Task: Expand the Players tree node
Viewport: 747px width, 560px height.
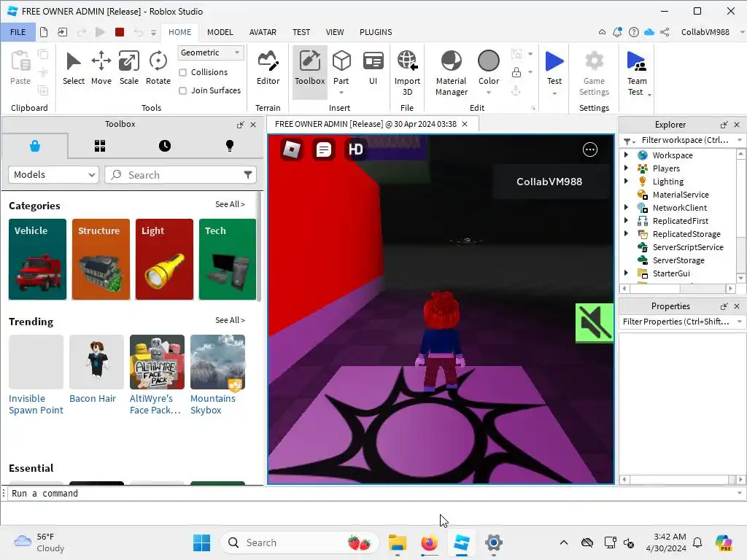Action: click(626, 168)
